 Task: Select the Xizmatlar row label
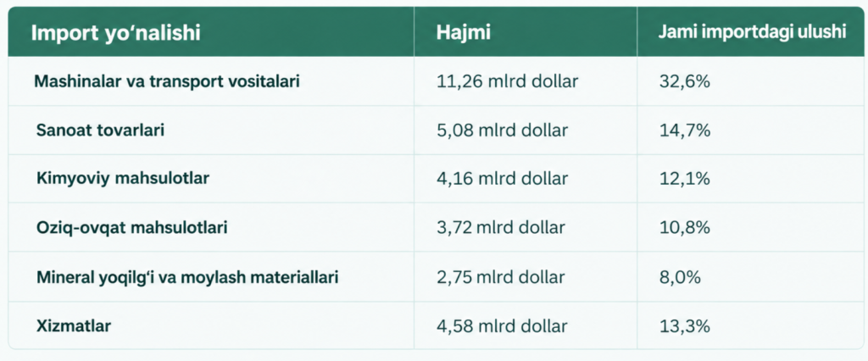pyautogui.click(x=74, y=325)
